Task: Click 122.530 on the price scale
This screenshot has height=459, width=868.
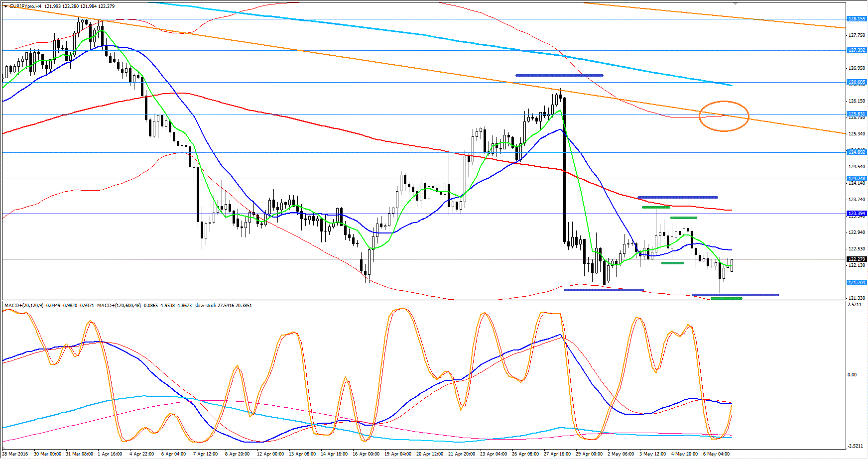Action: coord(857,249)
